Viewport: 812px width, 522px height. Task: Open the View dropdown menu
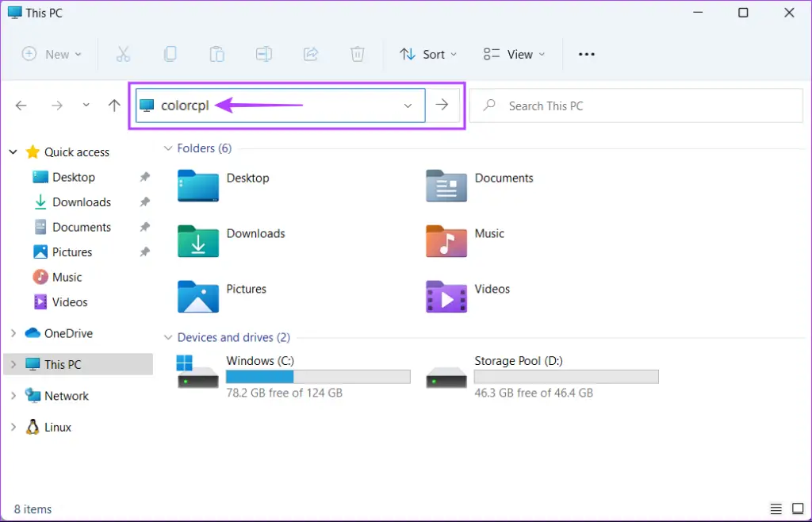pos(514,54)
